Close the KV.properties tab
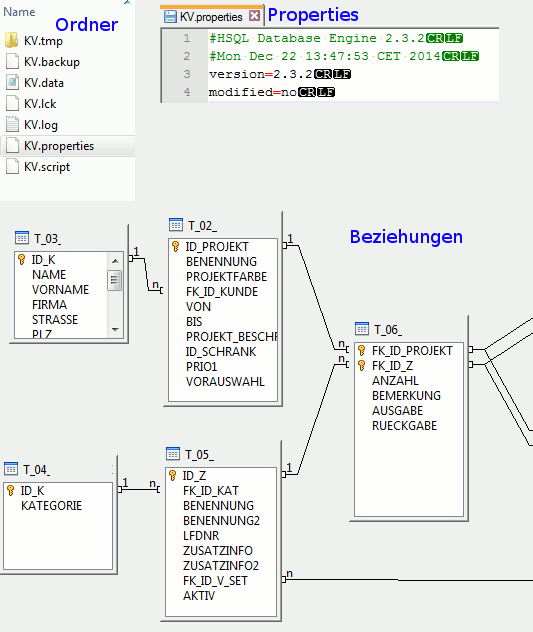The width and height of the screenshot is (533, 632). tap(254, 16)
